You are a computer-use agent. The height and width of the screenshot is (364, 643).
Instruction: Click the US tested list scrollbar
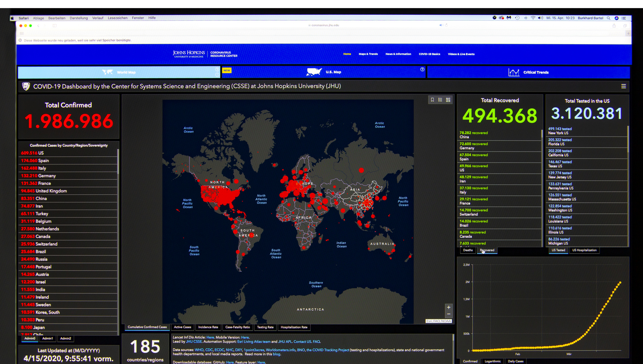coord(628,139)
